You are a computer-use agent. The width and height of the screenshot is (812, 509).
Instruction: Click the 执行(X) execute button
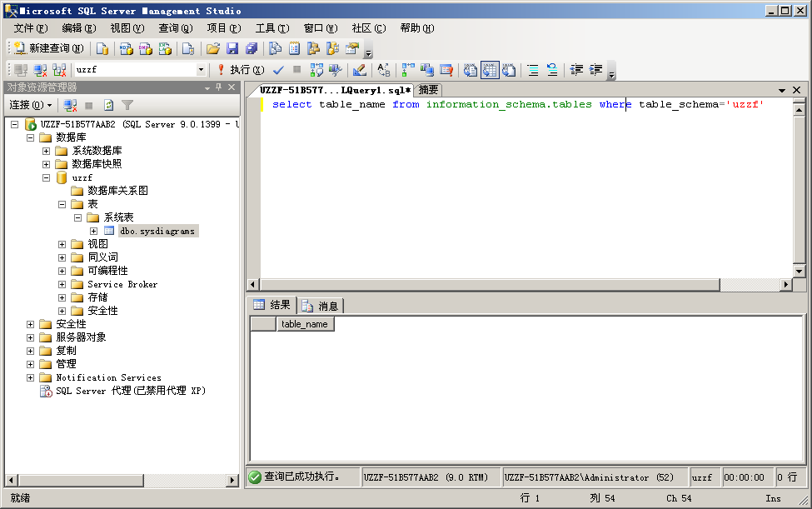241,69
